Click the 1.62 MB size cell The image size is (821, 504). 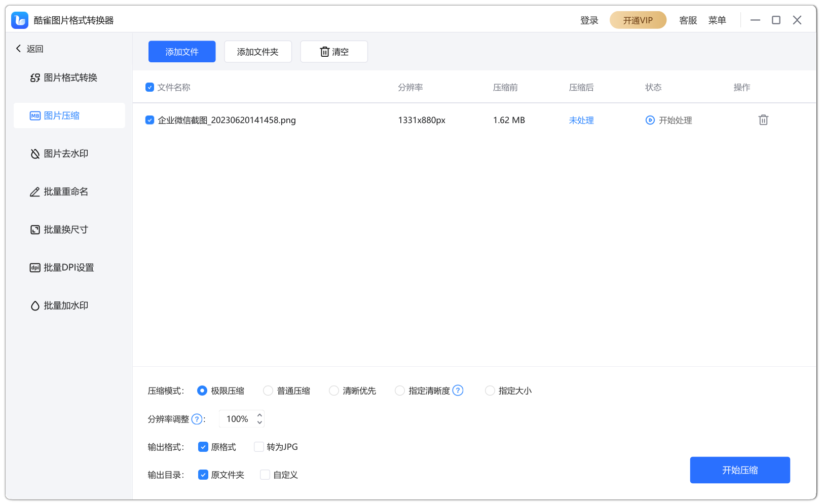point(509,120)
